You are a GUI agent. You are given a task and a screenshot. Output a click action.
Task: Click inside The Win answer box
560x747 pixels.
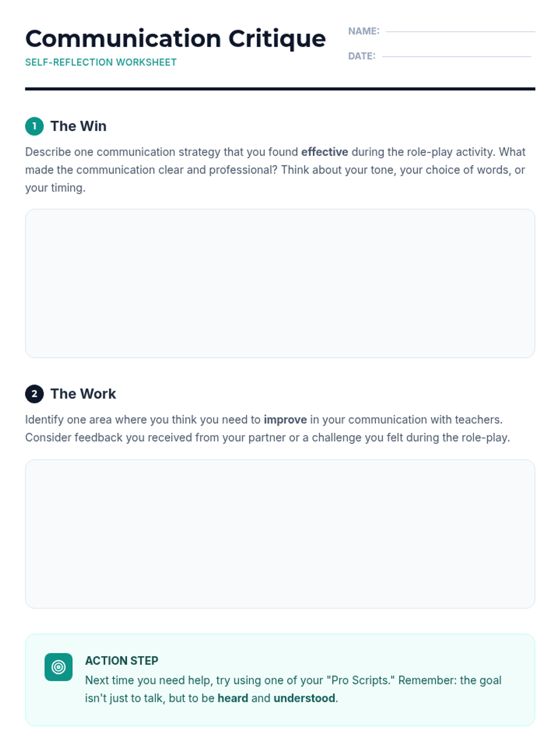(x=280, y=283)
